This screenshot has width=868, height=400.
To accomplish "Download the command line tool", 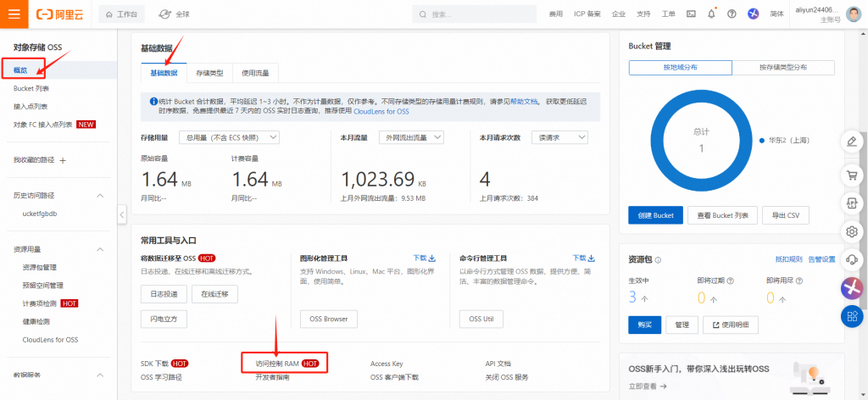I will click(584, 258).
